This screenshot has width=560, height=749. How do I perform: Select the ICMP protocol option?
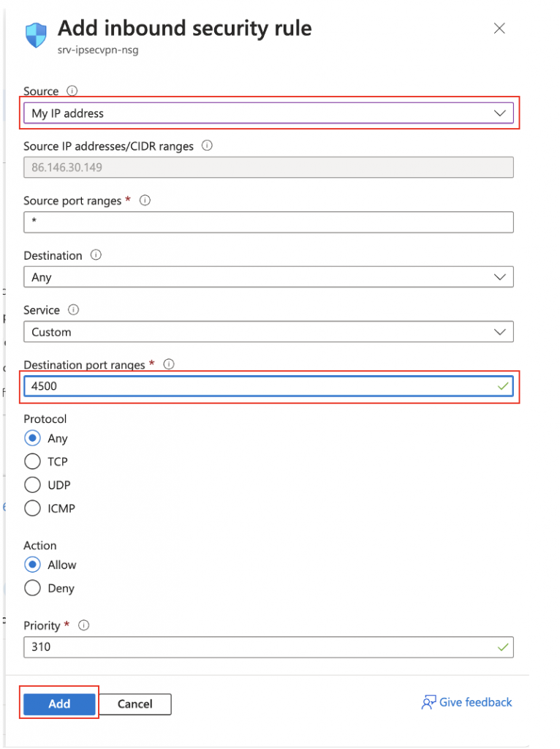click(32, 508)
